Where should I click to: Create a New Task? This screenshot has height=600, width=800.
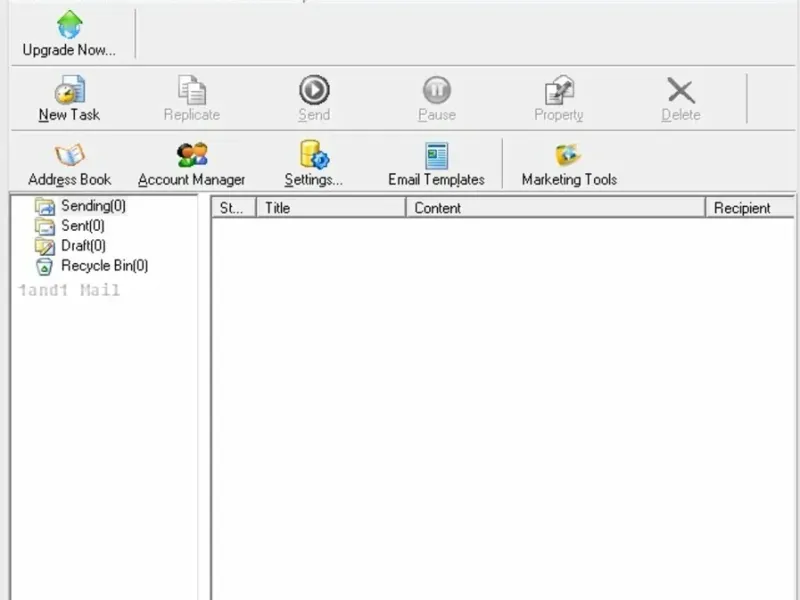point(69,99)
